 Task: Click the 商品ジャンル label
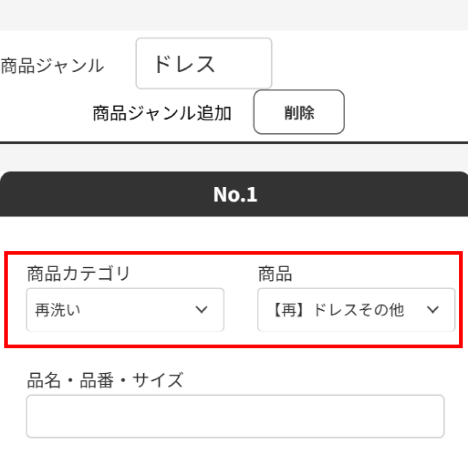tap(52, 66)
